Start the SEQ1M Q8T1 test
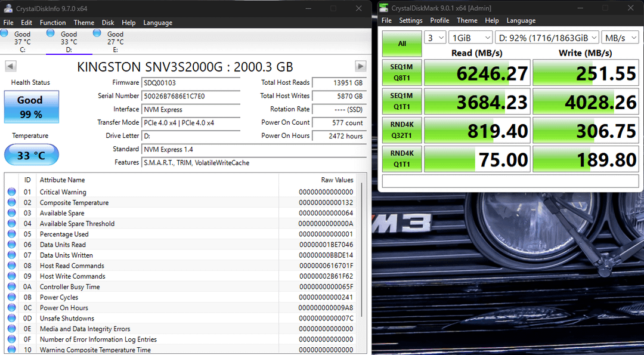 coord(402,72)
